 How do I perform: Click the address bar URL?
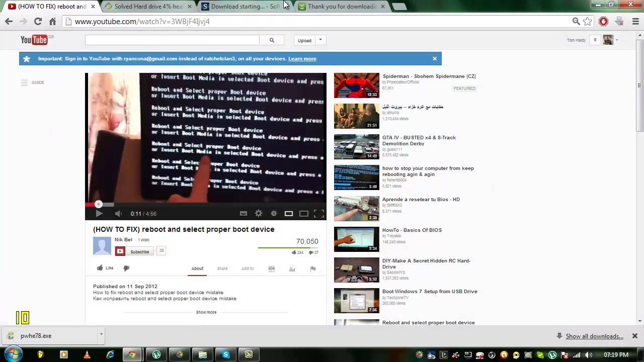(142, 22)
